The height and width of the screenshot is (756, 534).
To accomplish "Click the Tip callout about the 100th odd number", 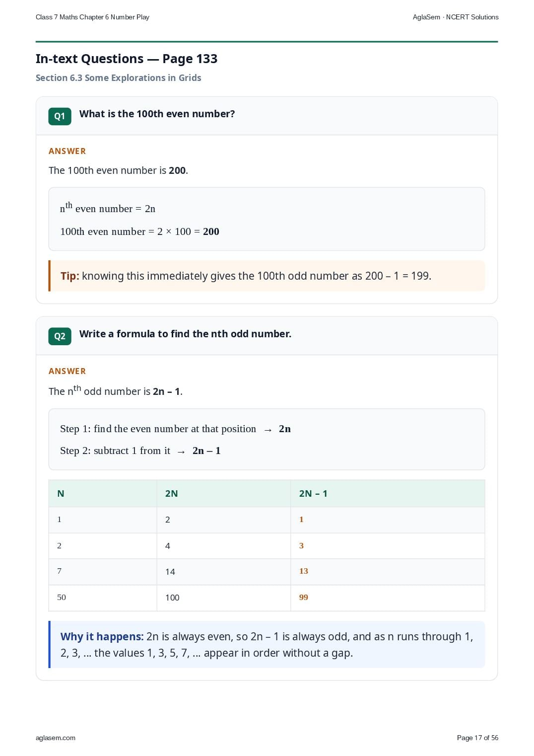I will (267, 276).
